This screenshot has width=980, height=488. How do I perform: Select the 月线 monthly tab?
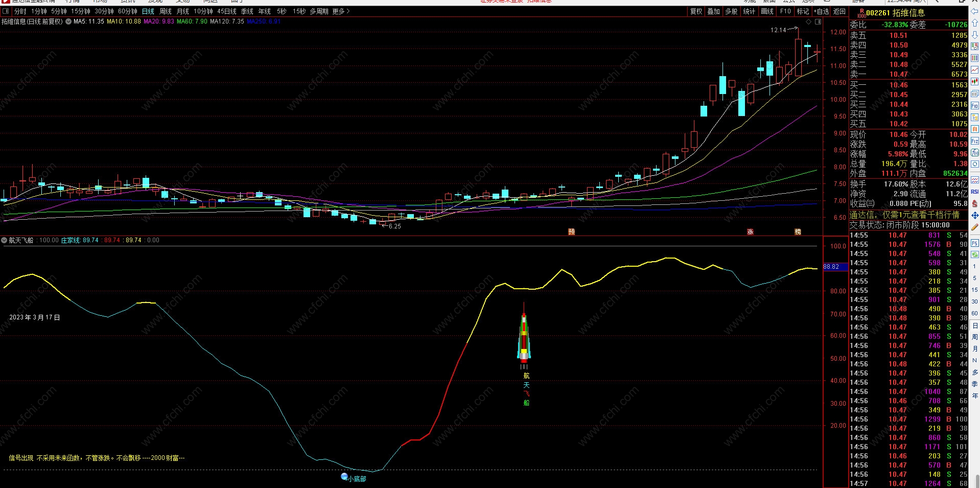[183, 11]
